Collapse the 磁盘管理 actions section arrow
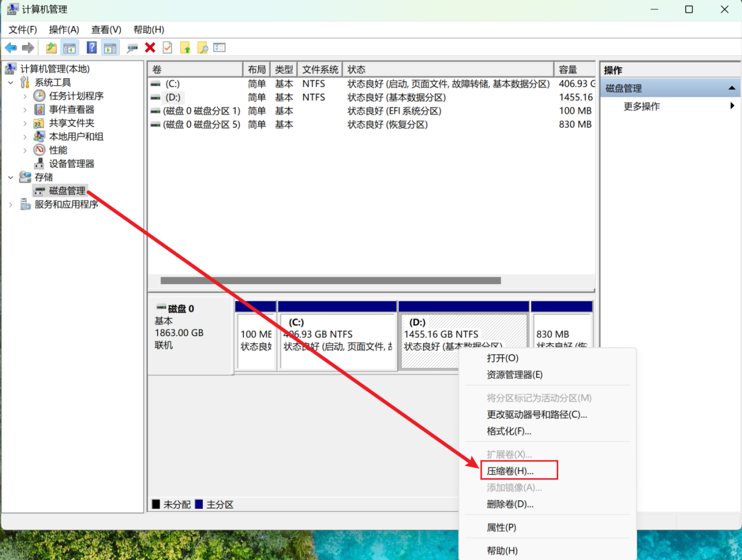742x560 pixels. point(732,88)
